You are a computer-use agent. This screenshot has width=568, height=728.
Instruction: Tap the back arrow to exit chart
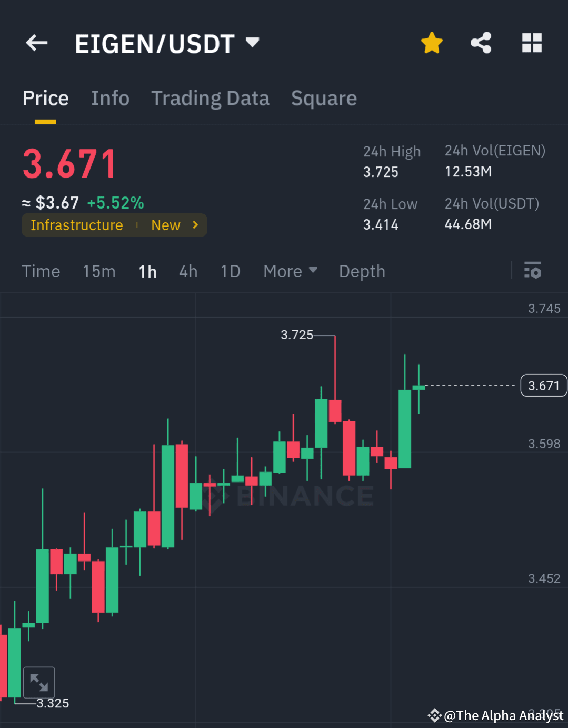click(36, 43)
